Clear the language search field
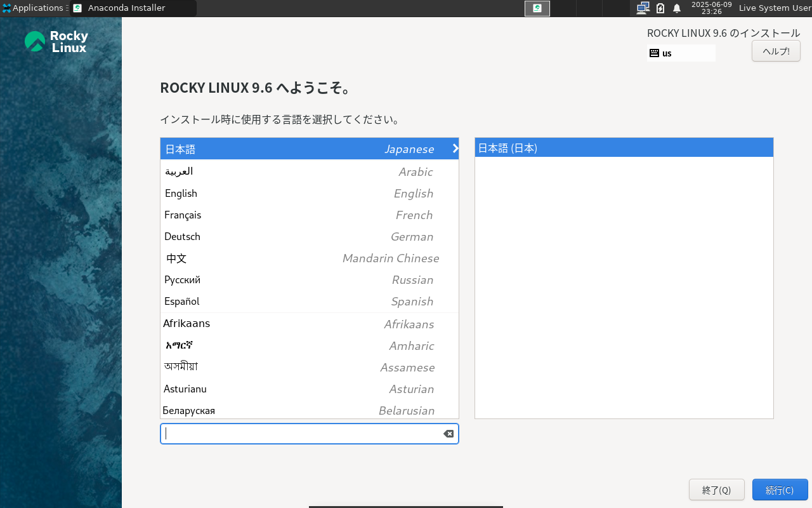 pos(449,434)
